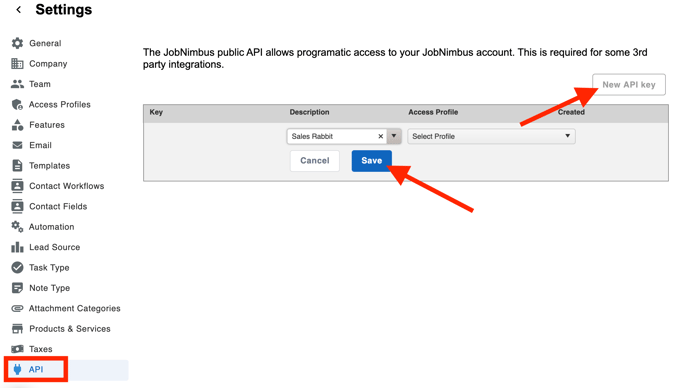
Task: Open the Automation gears icon
Action: (17, 226)
